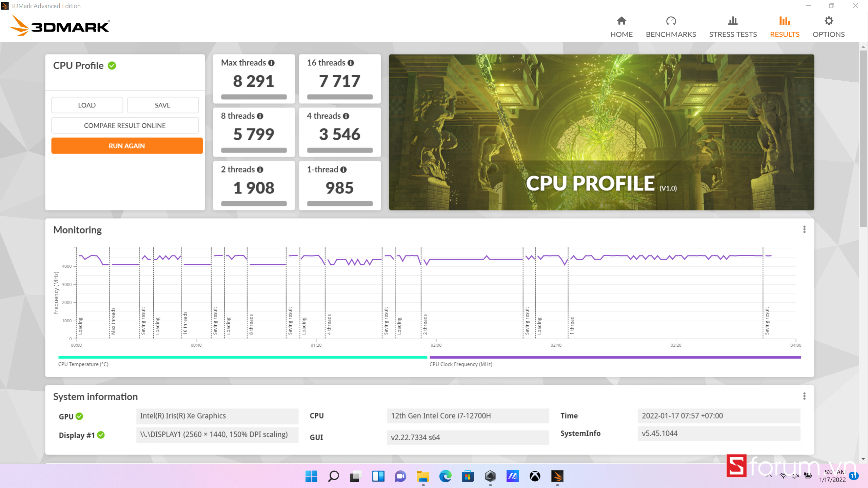Select the GUI version v2.22.7334 s64
Screen dimensions: 868x488
pyautogui.click(x=468, y=437)
